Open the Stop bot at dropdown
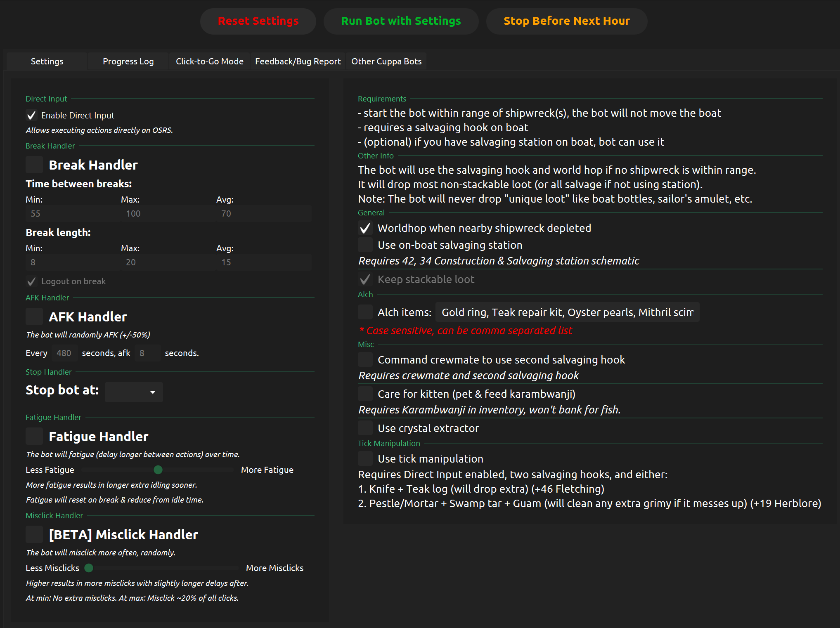The image size is (840, 628). 134,392
